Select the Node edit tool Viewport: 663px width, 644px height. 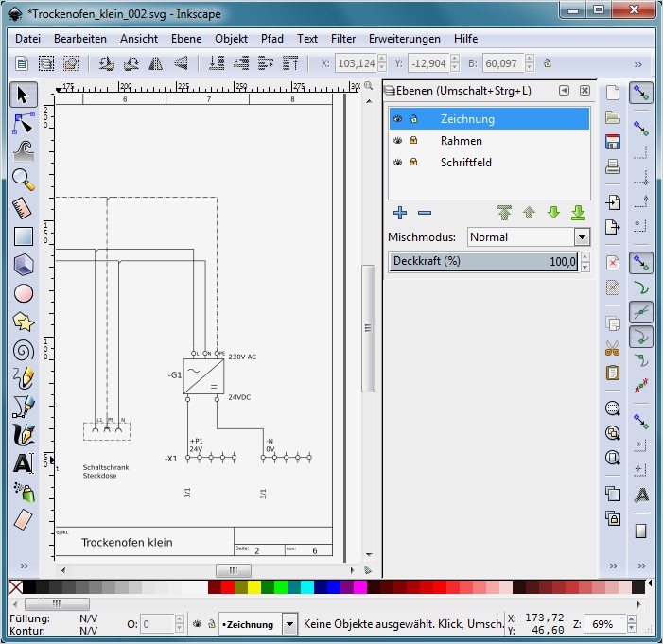(x=24, y=123)
